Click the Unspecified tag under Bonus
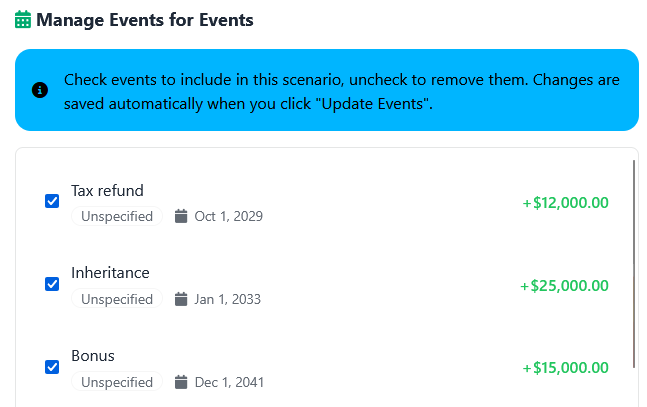The width and height of the screenshot is (647, 407). 116,382
